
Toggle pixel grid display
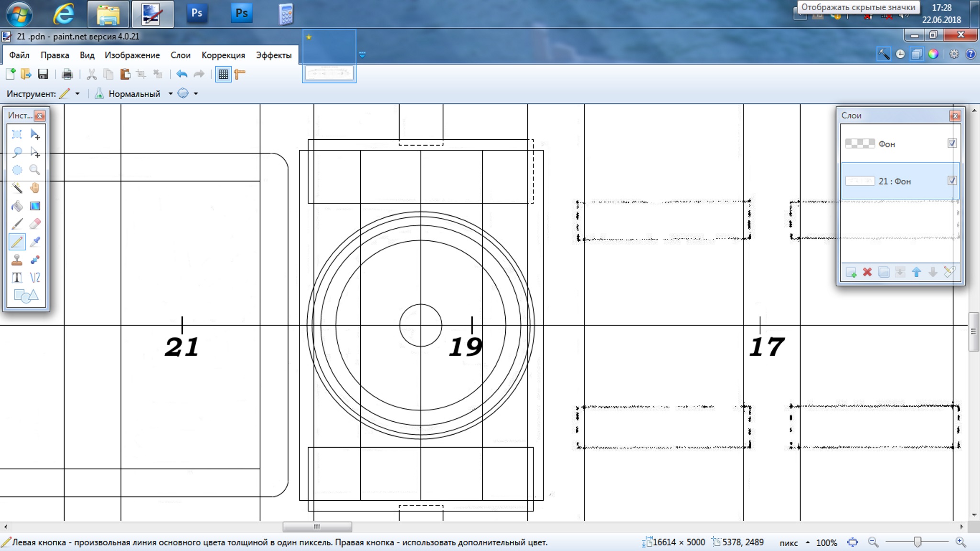point(223,74)
